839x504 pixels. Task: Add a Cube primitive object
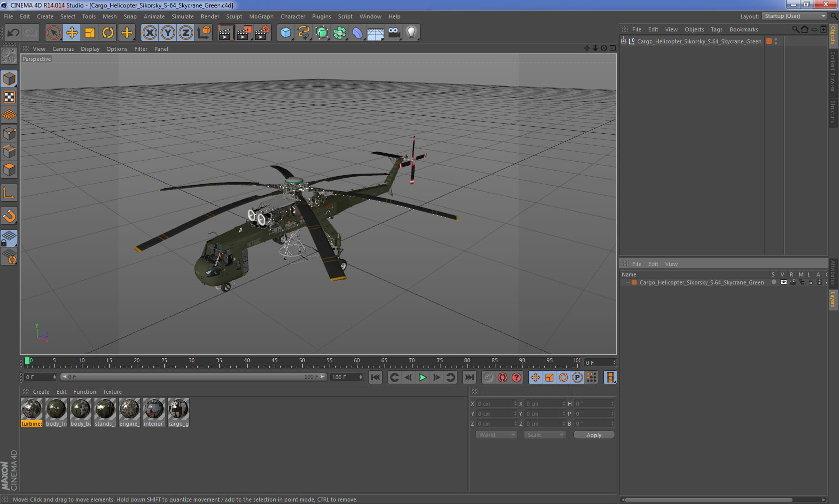286,33
